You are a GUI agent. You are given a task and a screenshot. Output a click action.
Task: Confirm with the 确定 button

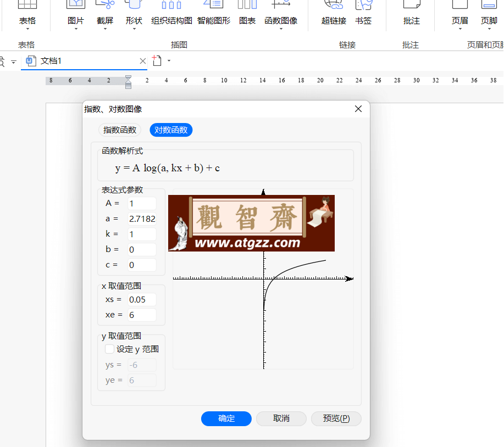[x=226, y=418]
